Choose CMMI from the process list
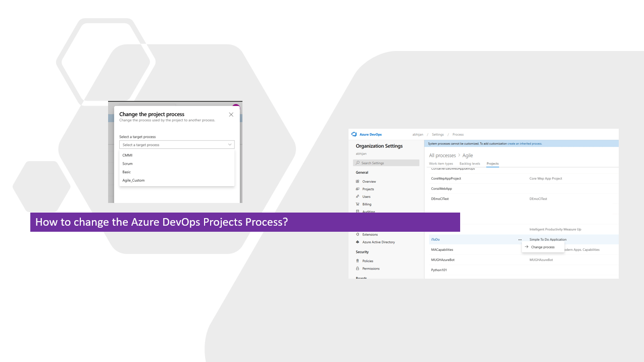644x362 pixels. point(177,156)
